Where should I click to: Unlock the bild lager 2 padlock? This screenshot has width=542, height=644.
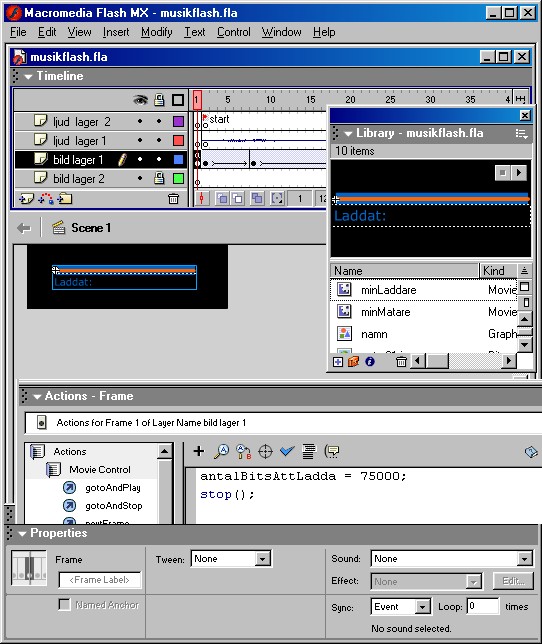click(159, 178)
